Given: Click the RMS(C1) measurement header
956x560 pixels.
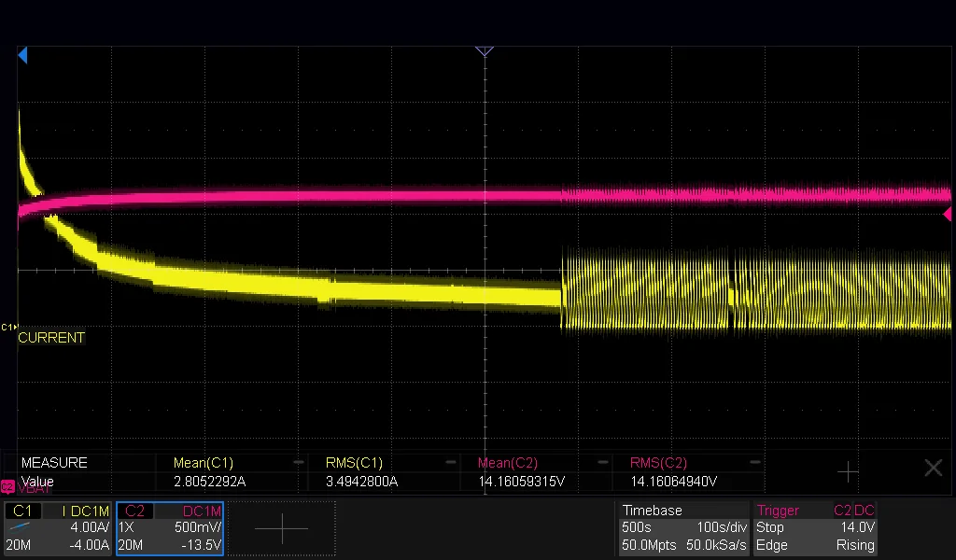Looking at the screenshot, I should [x=354, y=463].
